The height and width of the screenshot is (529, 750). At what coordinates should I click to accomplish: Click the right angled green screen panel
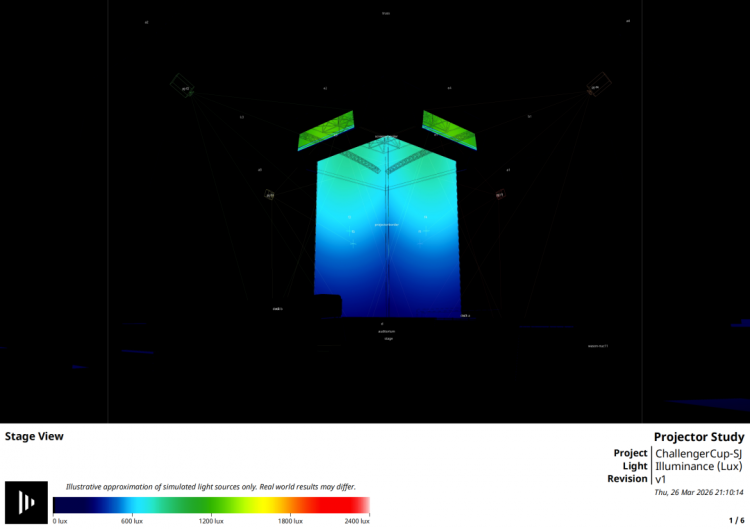(449, 130)
